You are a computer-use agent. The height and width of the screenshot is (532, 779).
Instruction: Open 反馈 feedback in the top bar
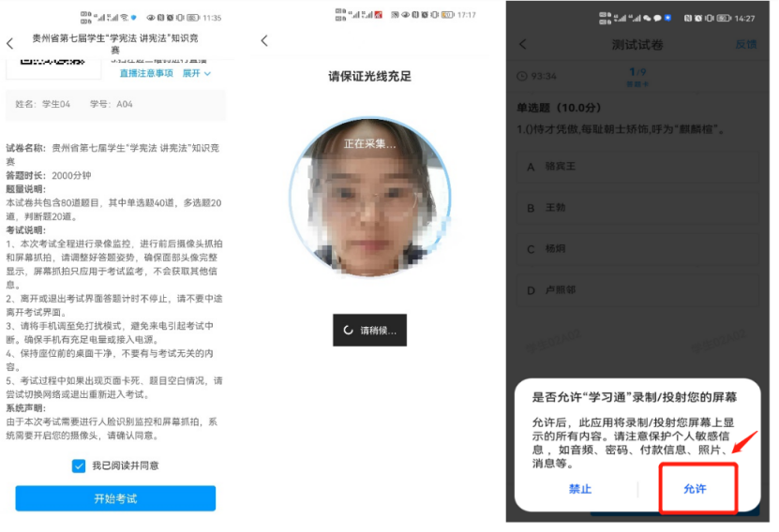point(745,44)
